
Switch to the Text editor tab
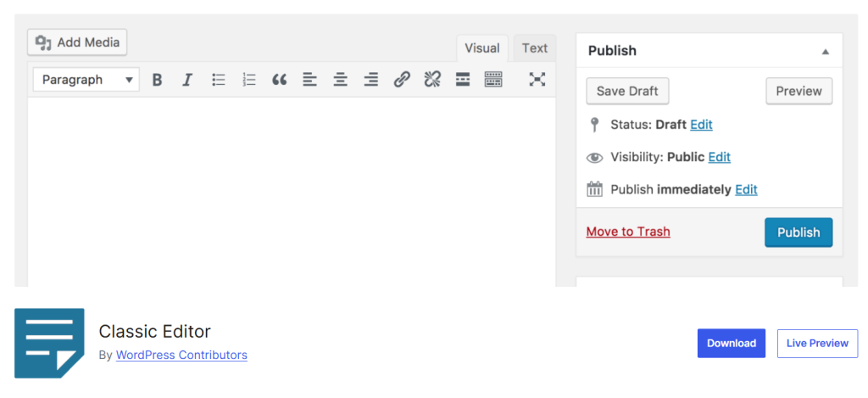point(534,48)
